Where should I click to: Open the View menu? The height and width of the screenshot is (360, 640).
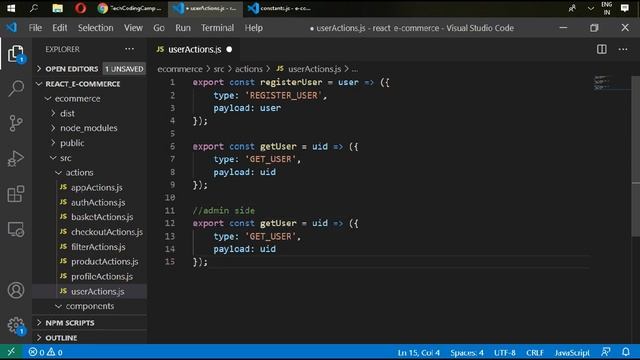click(x=133, y=28)
